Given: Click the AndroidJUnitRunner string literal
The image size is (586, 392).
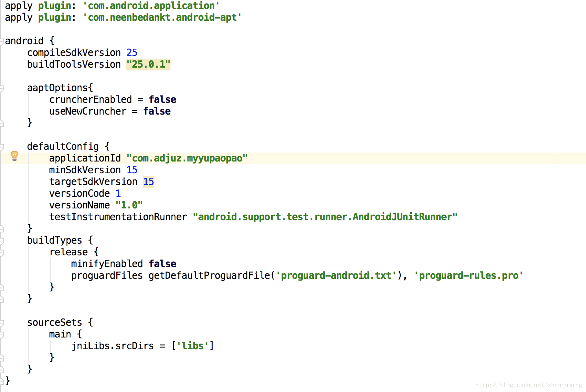Looking at the screenshot, I should [x=325, y=217].
